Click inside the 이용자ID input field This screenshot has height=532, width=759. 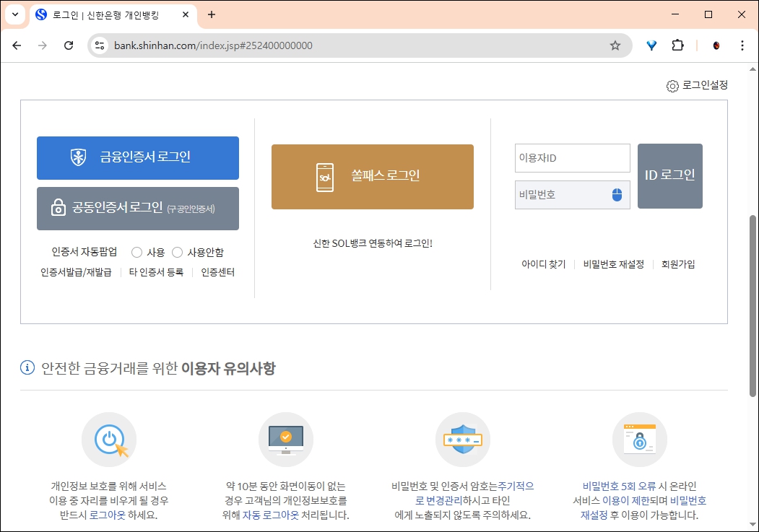pos(572,157)
